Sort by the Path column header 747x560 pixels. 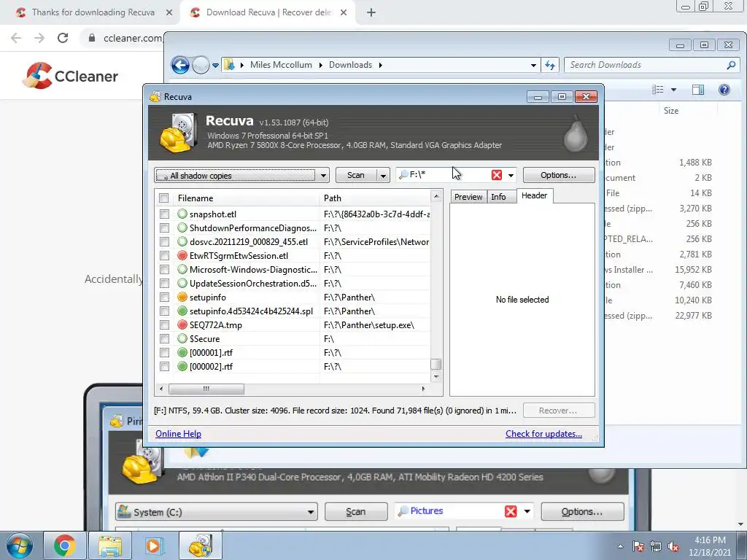(374, 198)
